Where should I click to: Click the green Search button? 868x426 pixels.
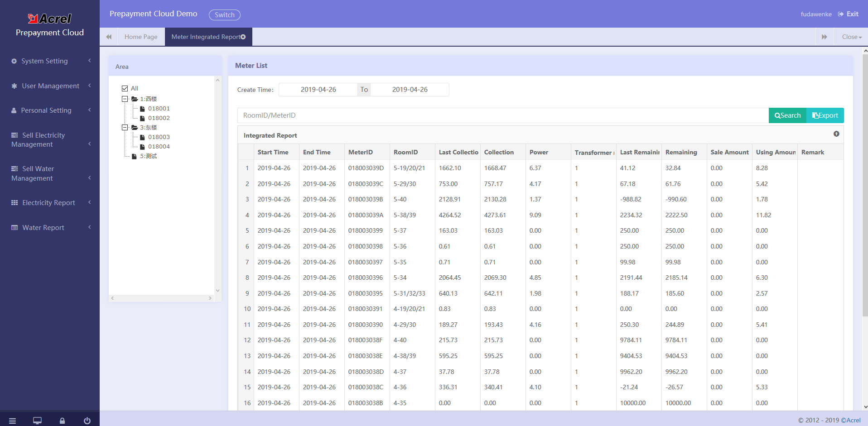(787, 115)
